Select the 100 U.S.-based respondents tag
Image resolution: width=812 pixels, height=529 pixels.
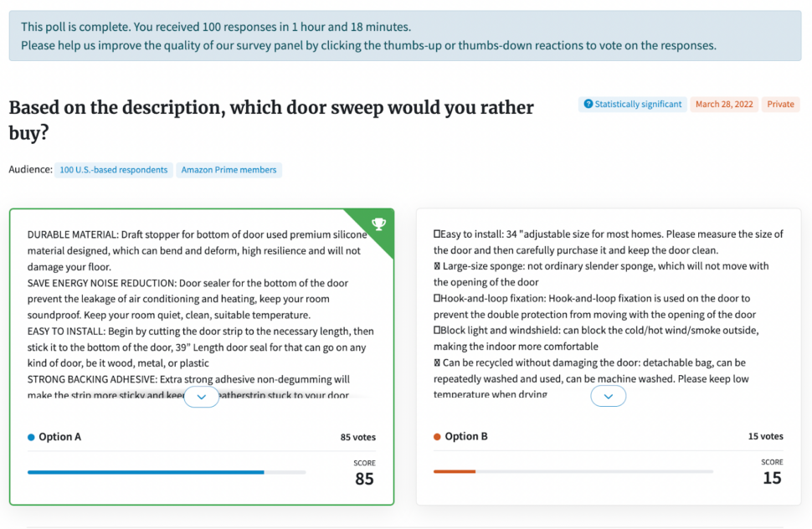coord(114,170)
